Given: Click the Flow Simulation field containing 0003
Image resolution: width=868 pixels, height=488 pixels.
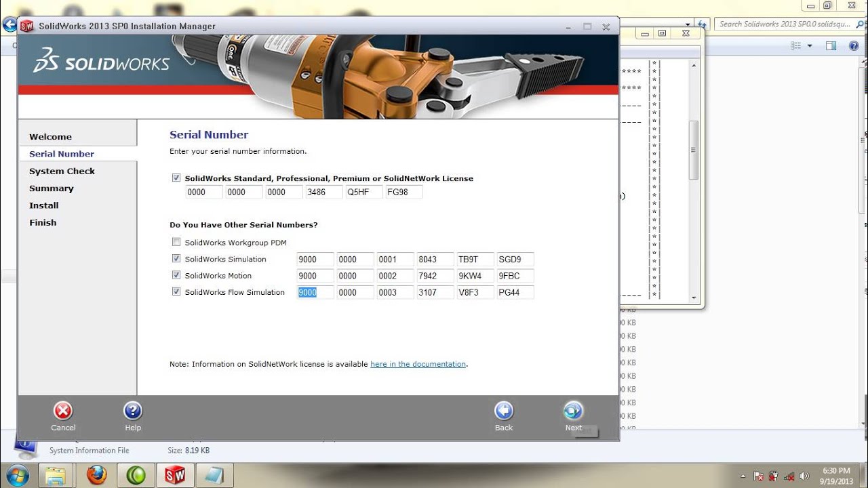Looking at the screenshot, I should (395, 292).
